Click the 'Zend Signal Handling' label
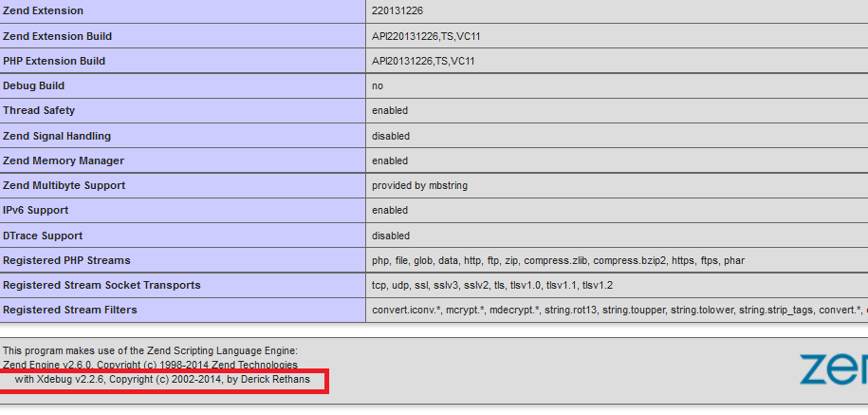This screenshot has height=415, width=868. click(57, 136)
